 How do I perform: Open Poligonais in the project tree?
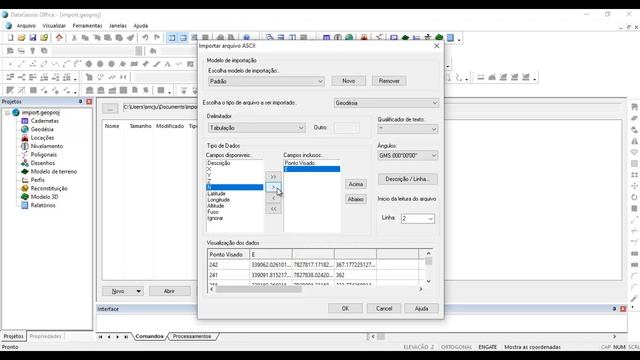click(44, 155)
